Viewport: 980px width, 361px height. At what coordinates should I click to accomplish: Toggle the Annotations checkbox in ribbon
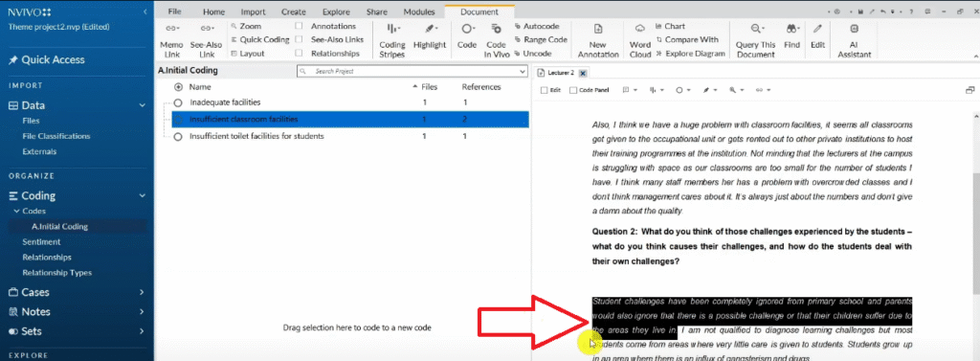(x=299, y=26)
